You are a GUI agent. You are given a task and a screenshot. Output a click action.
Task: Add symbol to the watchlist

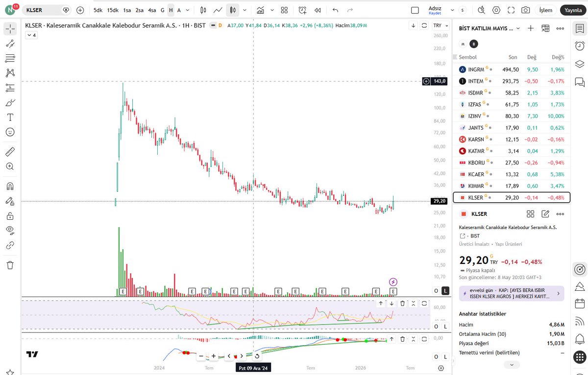point(531,28)
